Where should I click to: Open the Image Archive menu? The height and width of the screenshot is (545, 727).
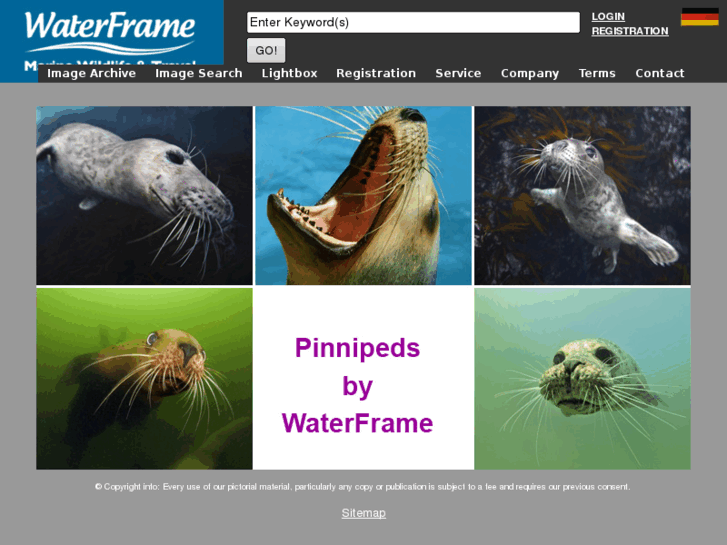[91, 73]
